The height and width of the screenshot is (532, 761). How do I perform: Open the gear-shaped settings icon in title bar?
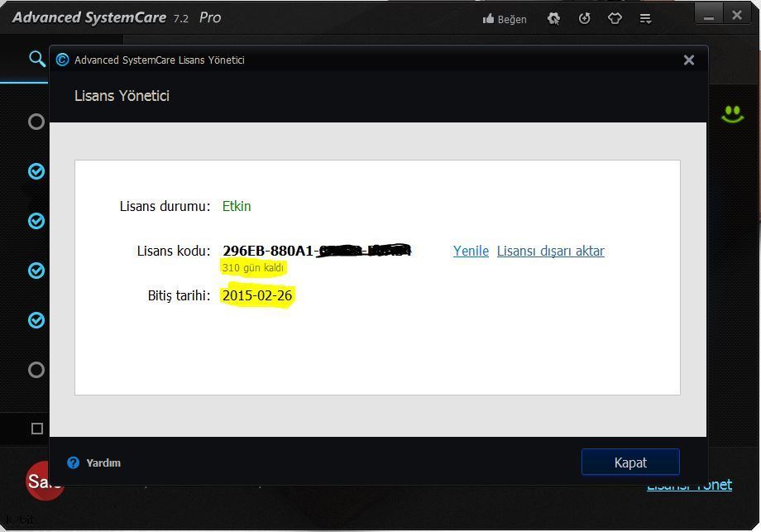(553, 18)
